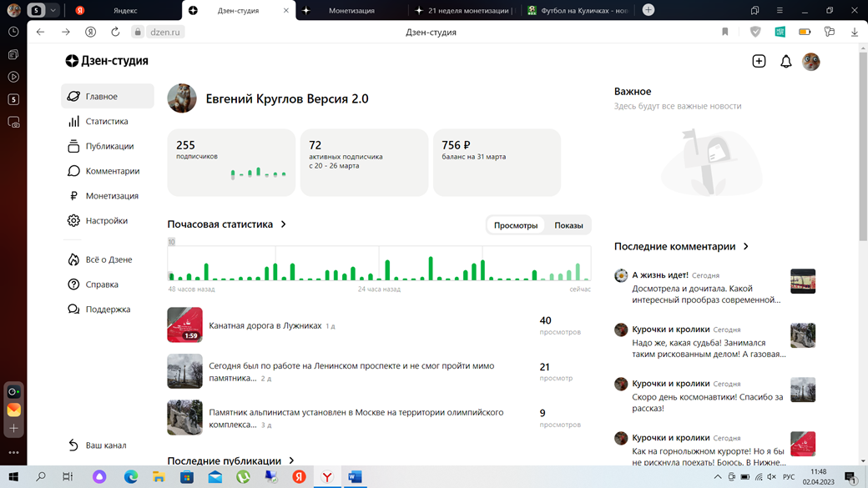Go back in browser history
Screen dimensions: 868x488
40,32
